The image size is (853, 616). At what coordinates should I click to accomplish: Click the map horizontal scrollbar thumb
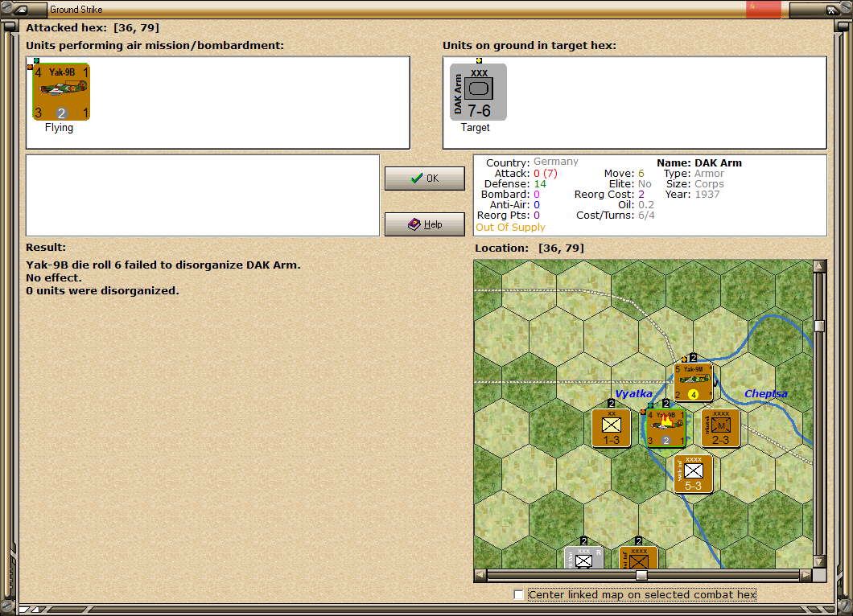(x=641, y=575)
